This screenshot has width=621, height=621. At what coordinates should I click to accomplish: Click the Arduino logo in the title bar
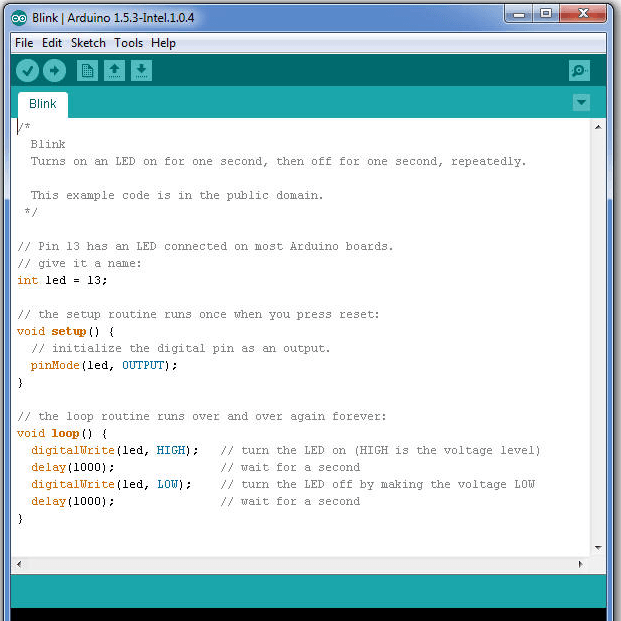coord(19,18)
